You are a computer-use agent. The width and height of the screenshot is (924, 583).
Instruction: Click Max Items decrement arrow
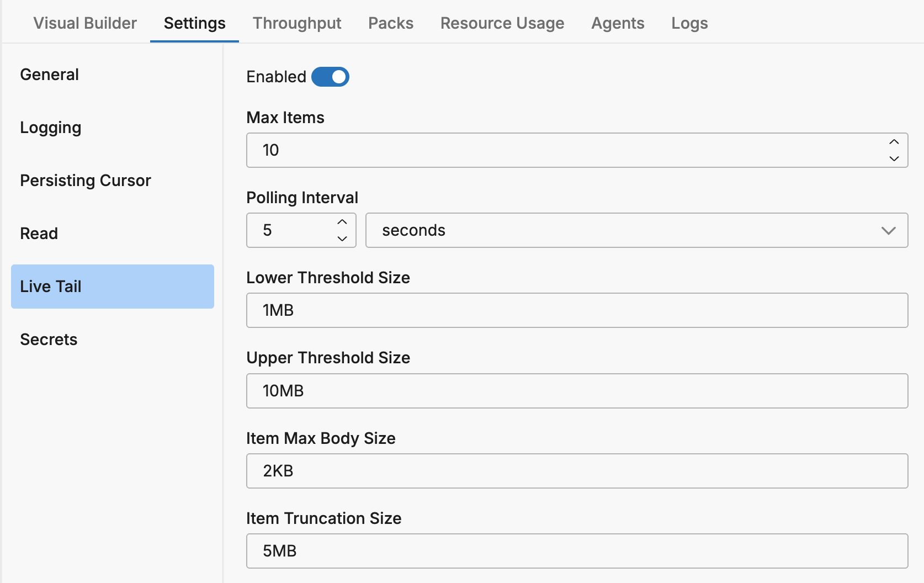(894, 158)
